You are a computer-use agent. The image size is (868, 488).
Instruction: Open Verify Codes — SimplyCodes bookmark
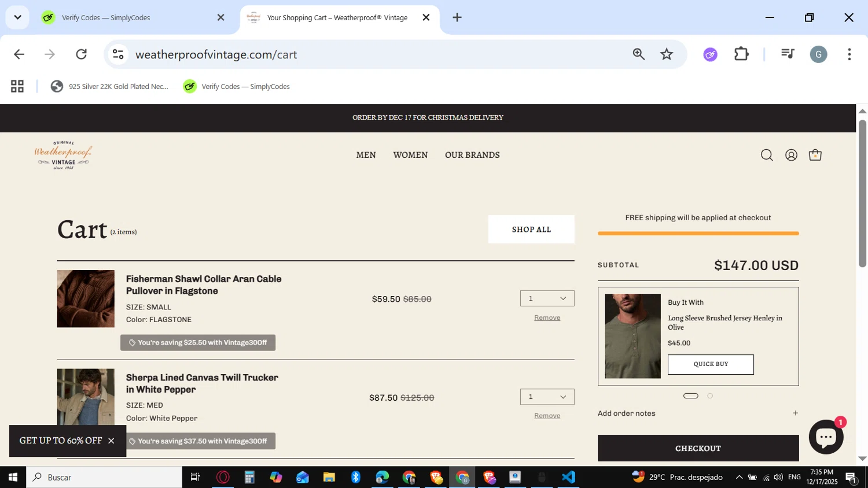coord(237,86)
